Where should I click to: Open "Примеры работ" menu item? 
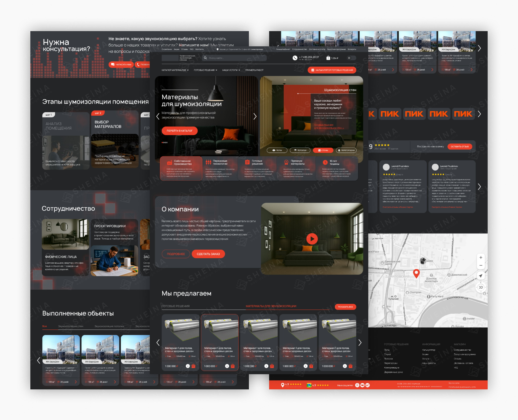(x=254, y=70)
